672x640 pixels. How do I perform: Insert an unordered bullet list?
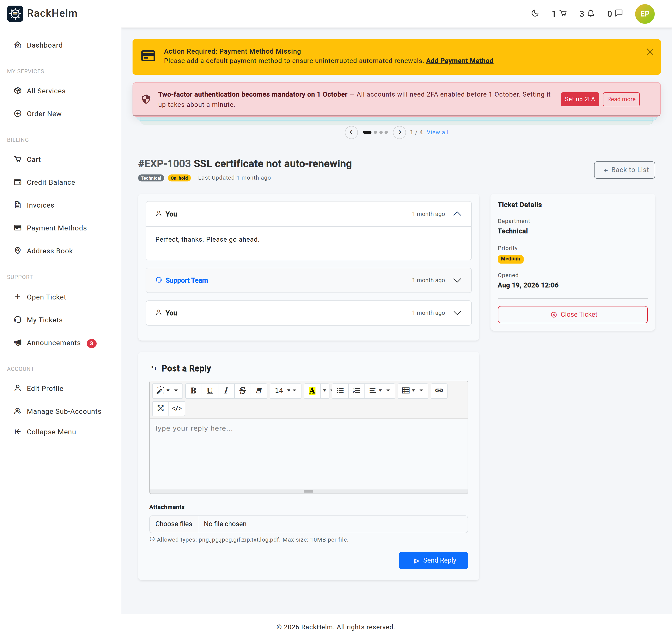[340, 391]
